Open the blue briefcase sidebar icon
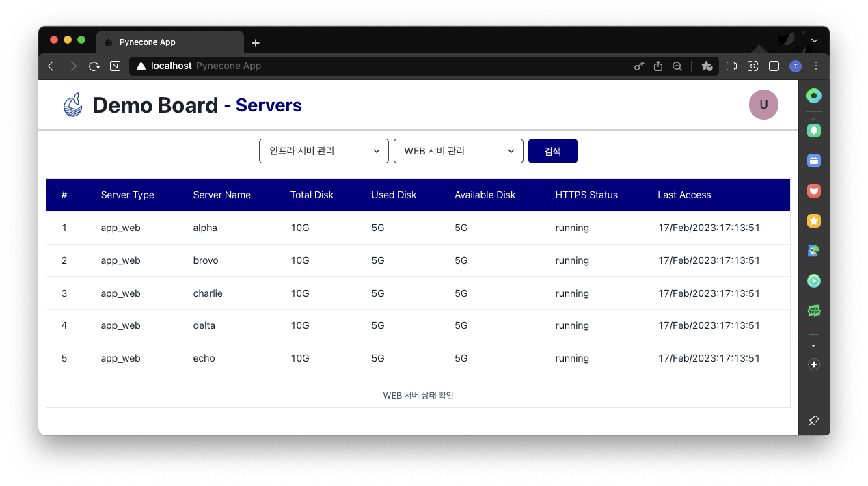The image size is (868, 486). (x=813, y=161)
